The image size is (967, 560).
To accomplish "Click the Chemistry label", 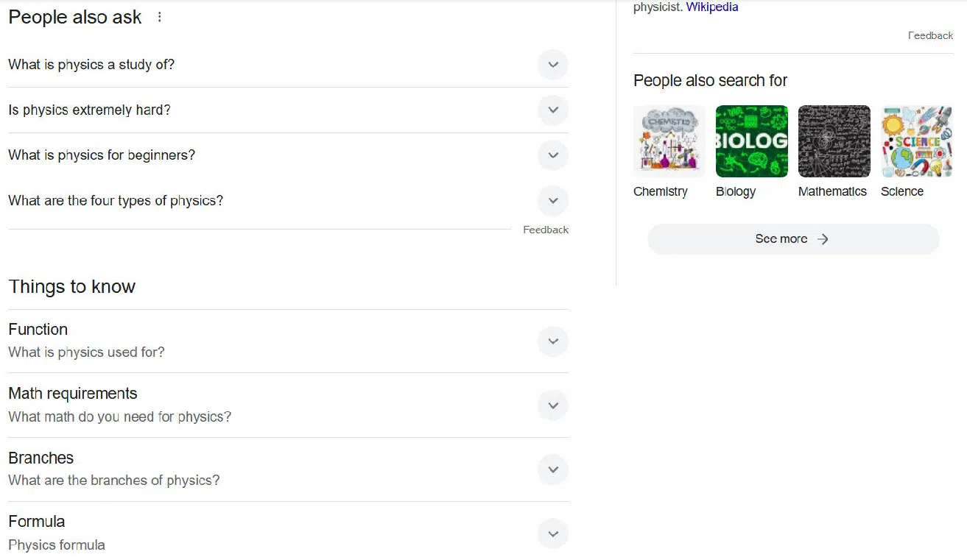I will [661, 191].
